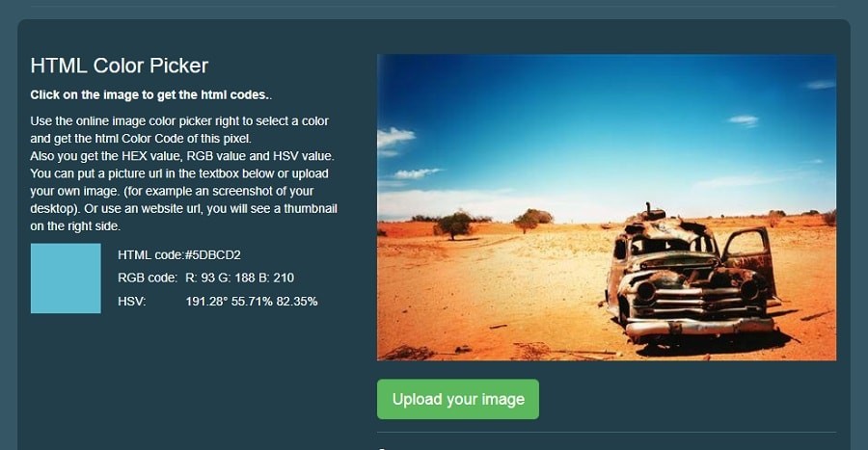Image resolution: width=868 pixels, height=450 pixels.
Task: Pick color from the orange desert sand
Action: pos(499,287)
